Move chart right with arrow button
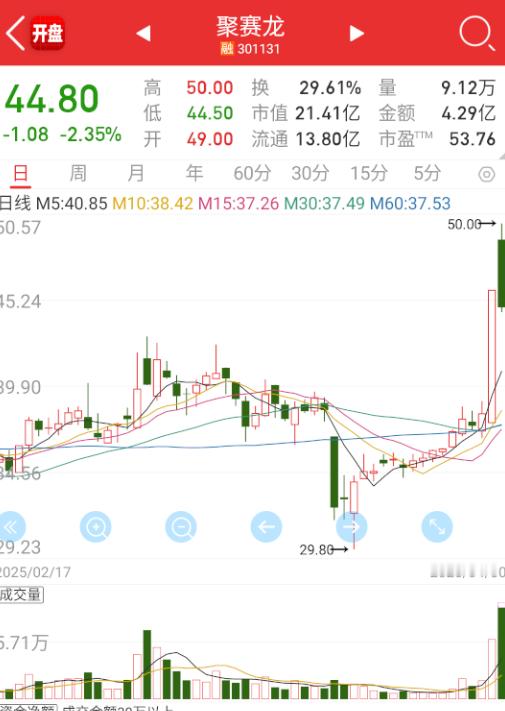Screen dimensions: 505x711 [351, 527]
